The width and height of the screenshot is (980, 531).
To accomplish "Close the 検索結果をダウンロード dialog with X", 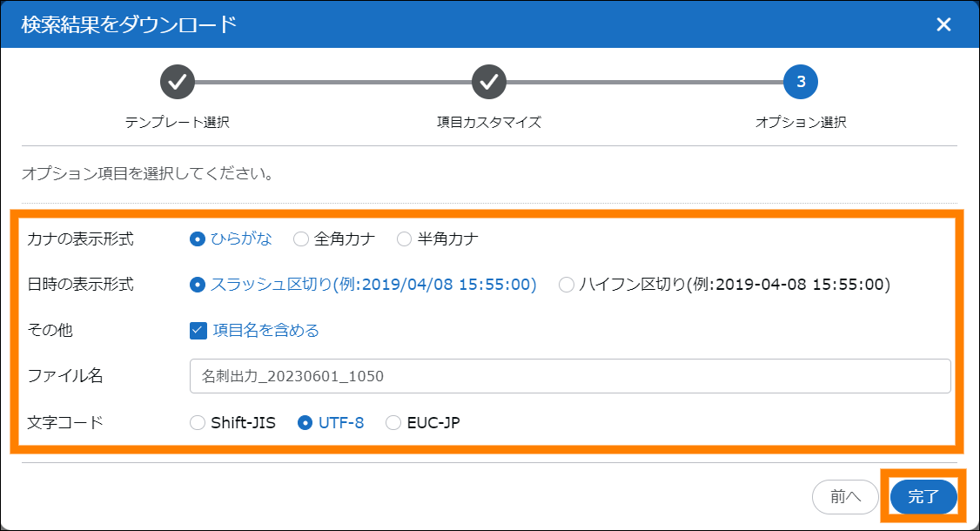I will coord(943,24).
